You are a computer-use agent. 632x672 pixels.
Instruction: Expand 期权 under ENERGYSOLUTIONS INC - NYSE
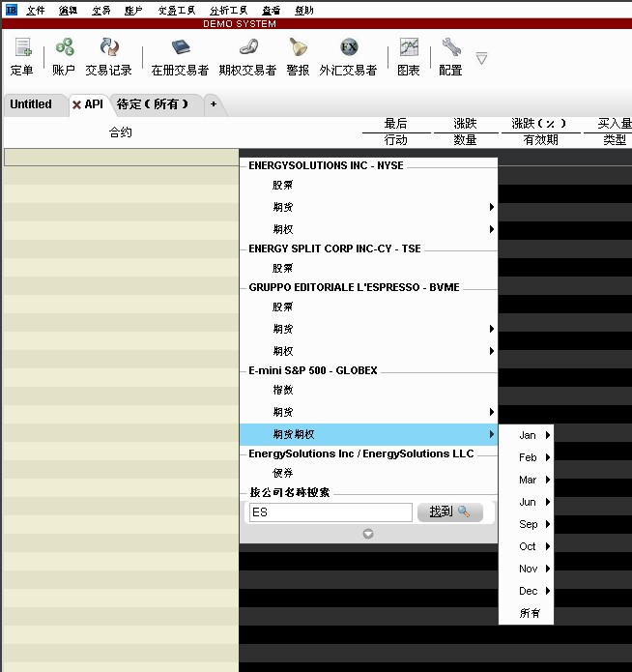point(368,229)
